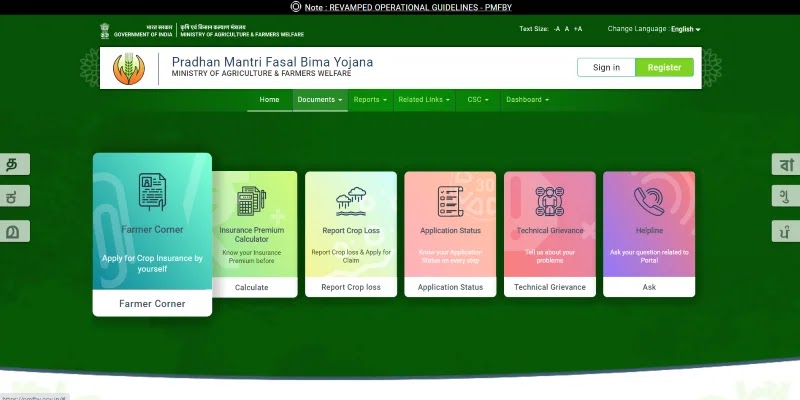Image resolution: width=800 pixels, height=400 pixels.
Task: Click 'Report Crop loss & Apply for Claim' text
Action: [x=351, y=256]
